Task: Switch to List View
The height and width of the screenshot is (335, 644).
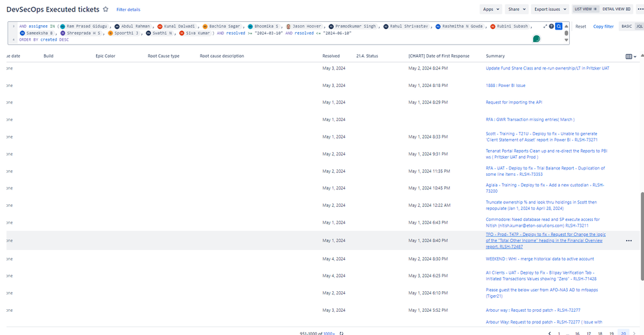Action: (586, 9)
